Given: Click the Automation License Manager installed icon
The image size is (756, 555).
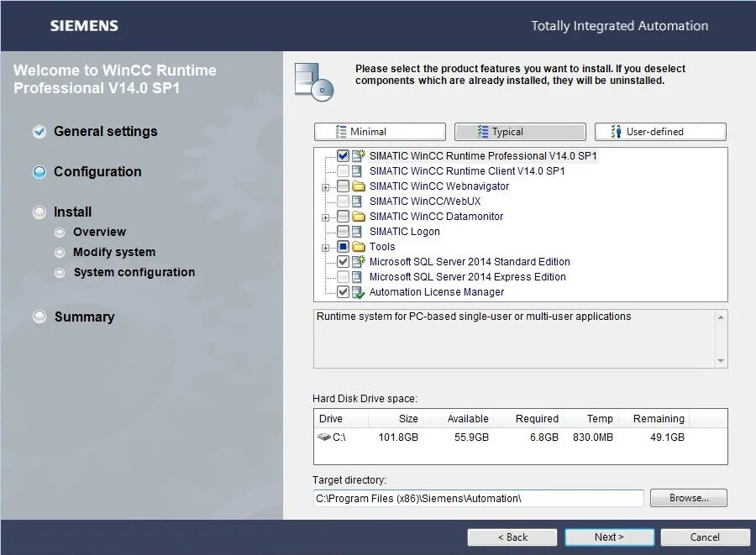Looking at the screenshot, I should pyautogui.click(x=358, y=292).
